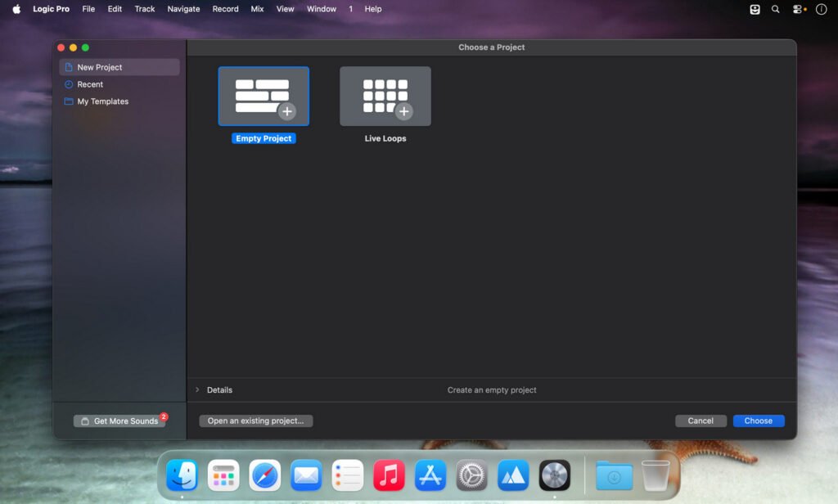This screenshot has width=838, height=504.
Task: Select the Empty Project template thumbnail
Action: pos(264,97)
